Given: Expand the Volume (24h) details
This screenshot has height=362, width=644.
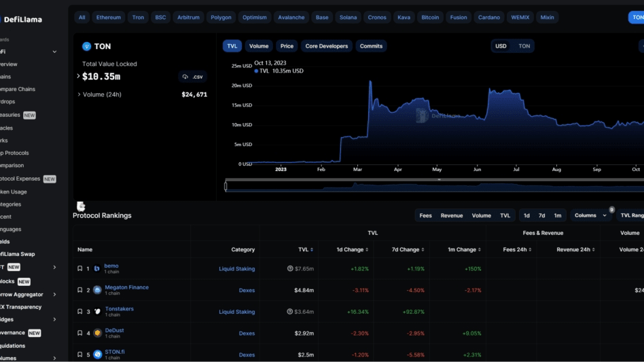Looking at the screenshot, I should tap(79, 94).
